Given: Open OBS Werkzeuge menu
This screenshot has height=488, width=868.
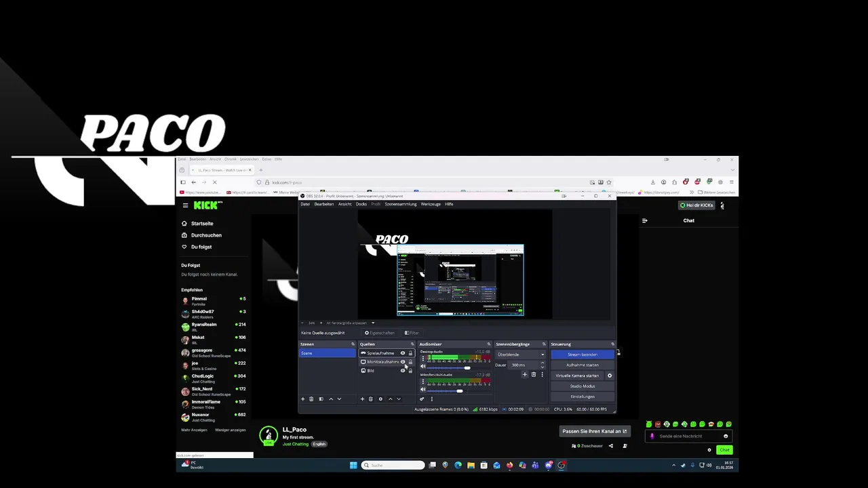Looking at the screenshot, I should 431,204.
